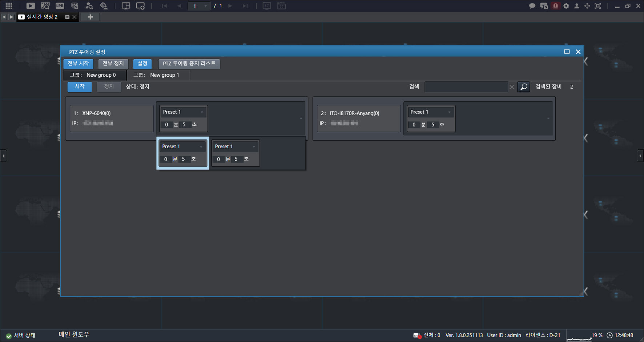
Task: Add a new monitor window icon
Action: coord(140,6)
